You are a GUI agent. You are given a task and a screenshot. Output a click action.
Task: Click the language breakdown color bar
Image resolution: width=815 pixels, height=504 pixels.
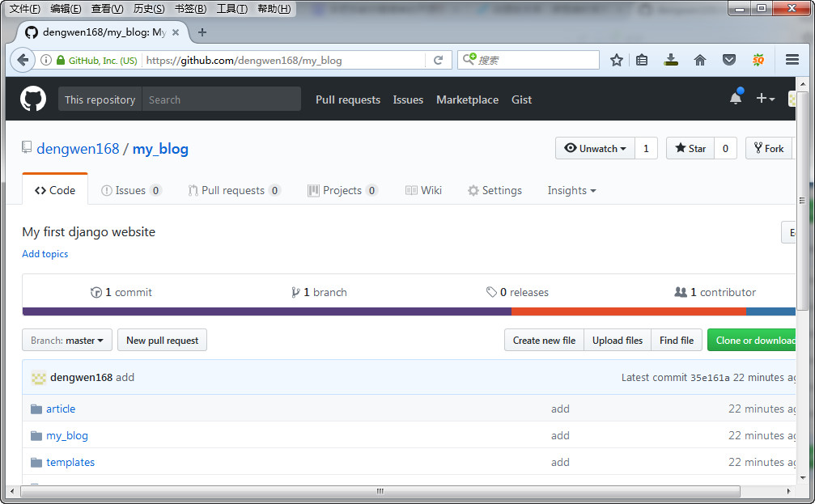tap(409, 311)
